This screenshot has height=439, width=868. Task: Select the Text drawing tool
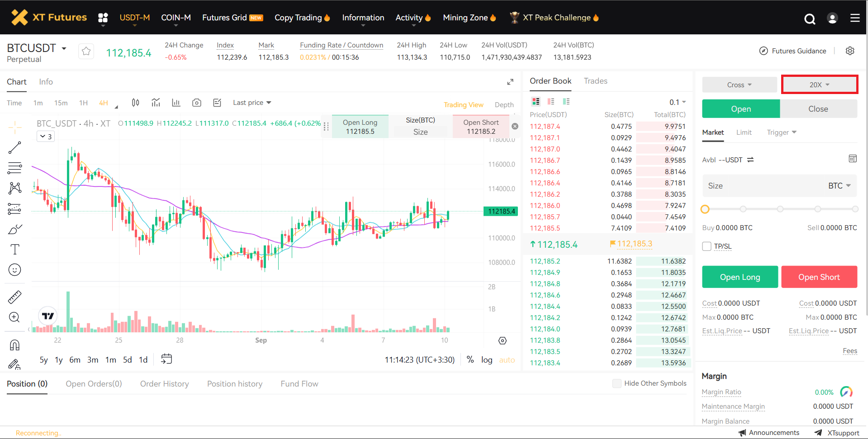click(14, 250)
